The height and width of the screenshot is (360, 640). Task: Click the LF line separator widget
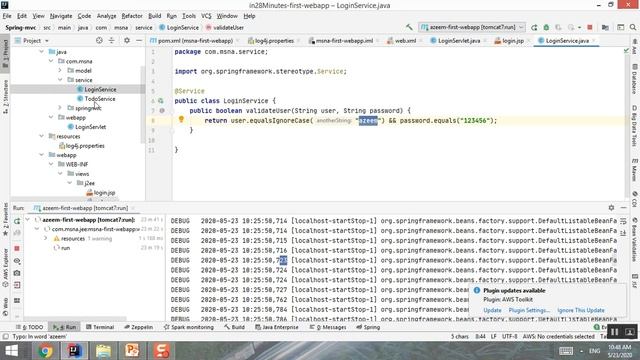[493, 336]
